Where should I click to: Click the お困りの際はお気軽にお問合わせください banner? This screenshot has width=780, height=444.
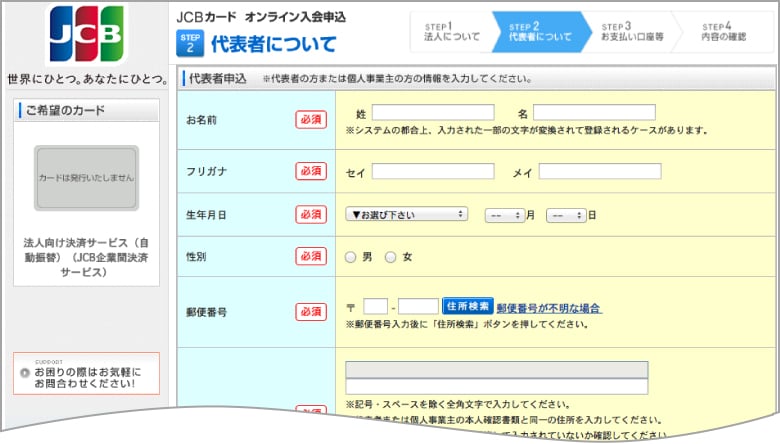click(86, 374)
